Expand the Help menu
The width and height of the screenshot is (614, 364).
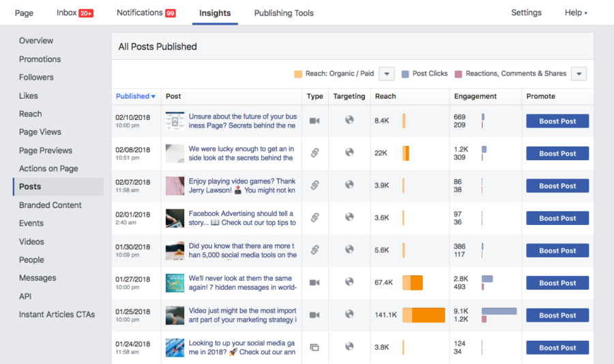(x=576, y=12)
